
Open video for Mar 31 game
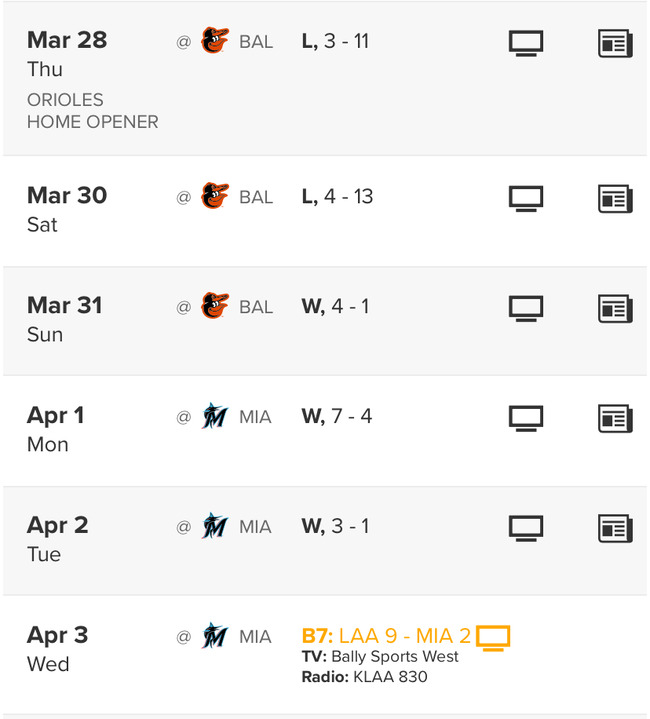click(526, 308)
